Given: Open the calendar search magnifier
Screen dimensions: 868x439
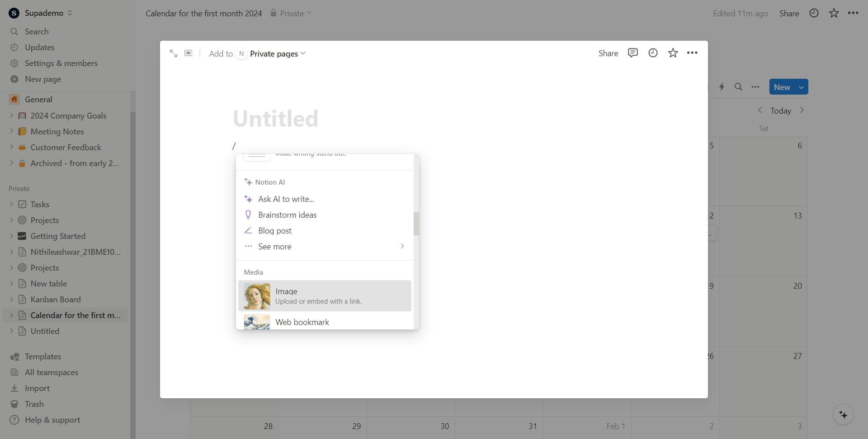Looking at the screenshot, I should [738, 86].
